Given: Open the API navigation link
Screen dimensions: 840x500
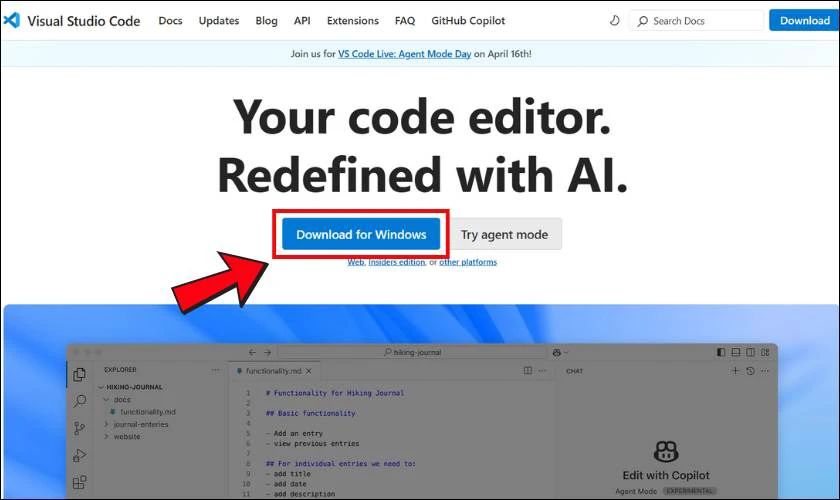Looking at the screenshot, I should (x=302, y=21).
